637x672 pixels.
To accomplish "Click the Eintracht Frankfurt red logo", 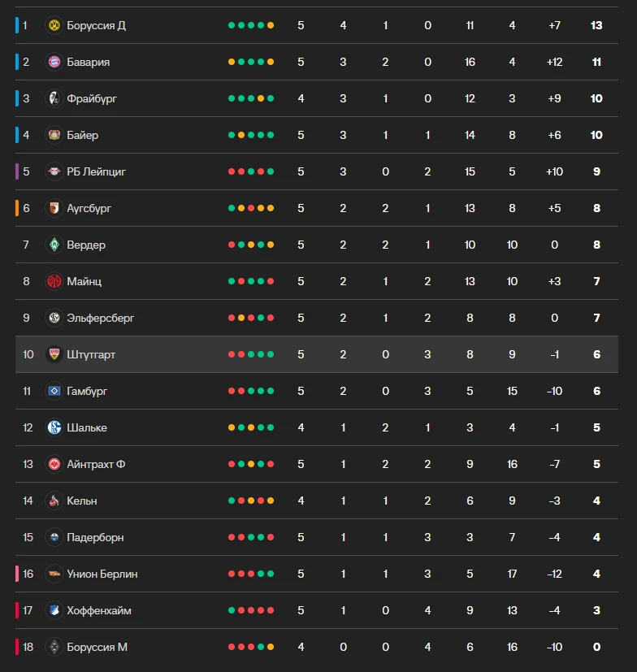I will 54,464.
